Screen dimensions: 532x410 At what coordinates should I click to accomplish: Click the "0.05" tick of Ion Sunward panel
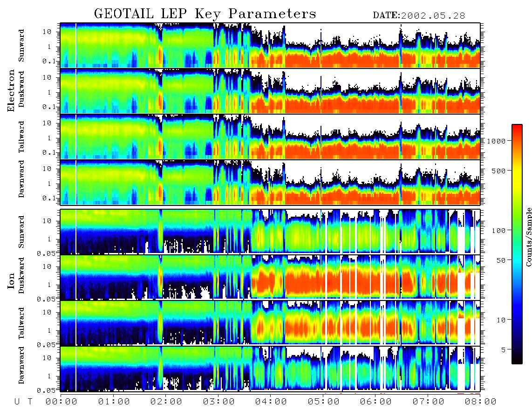point(46,253)
